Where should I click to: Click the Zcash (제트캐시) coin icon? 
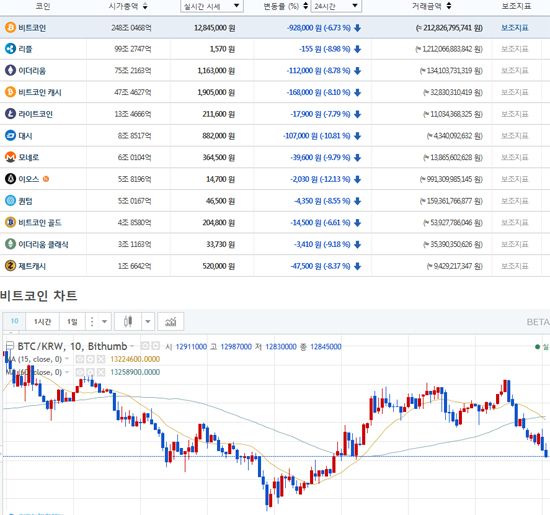10,266
